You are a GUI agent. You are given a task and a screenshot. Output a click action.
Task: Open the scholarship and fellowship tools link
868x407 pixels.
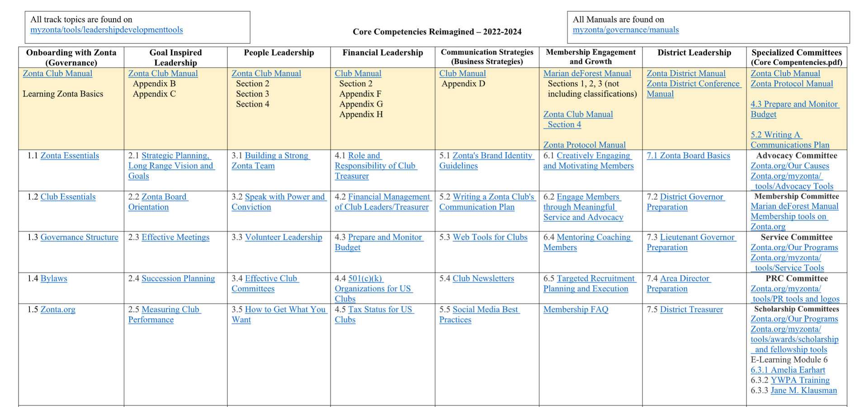794,340
